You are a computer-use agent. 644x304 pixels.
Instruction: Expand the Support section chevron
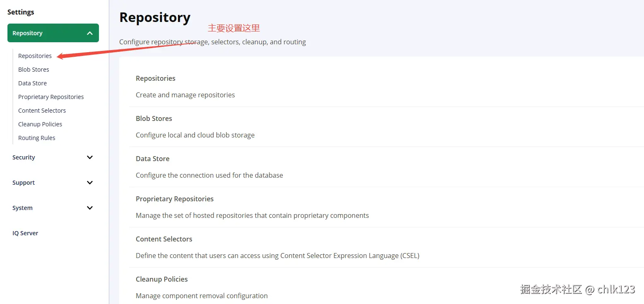[90, 183]
